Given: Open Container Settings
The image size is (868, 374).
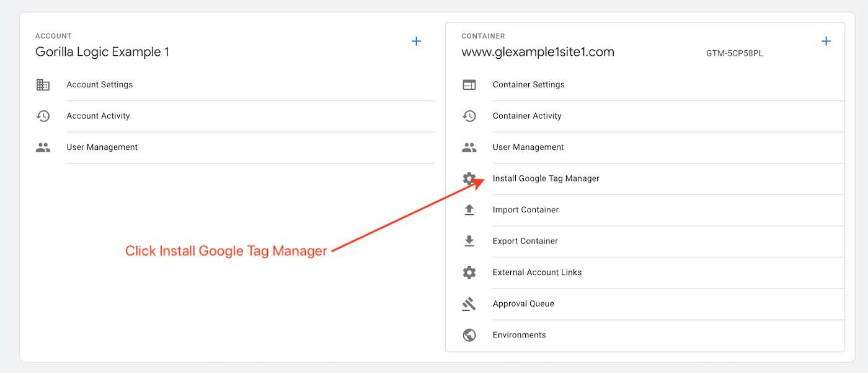Looking at the screenshot, I should click(x=529, y=85).
